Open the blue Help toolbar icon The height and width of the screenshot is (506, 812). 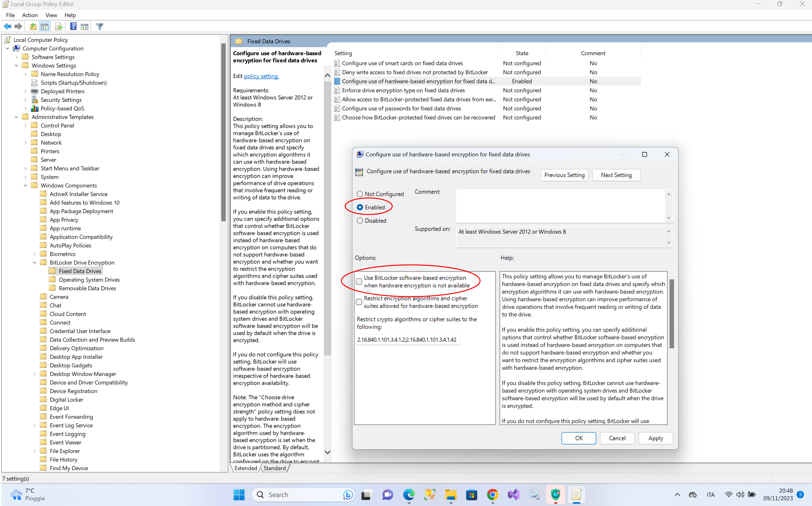tap(73, 26)
